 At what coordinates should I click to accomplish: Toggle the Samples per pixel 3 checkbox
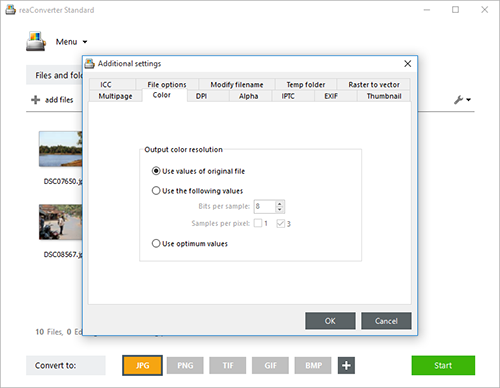[280, 223]
